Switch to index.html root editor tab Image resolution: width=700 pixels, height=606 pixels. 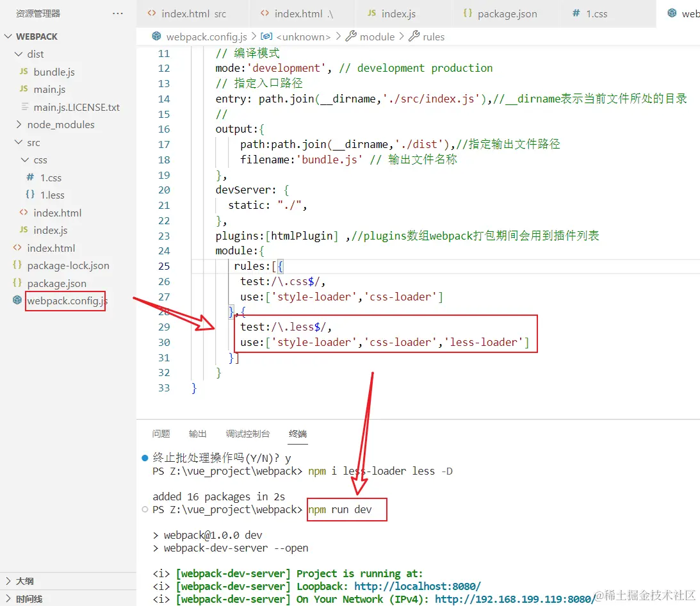point(302,13)
